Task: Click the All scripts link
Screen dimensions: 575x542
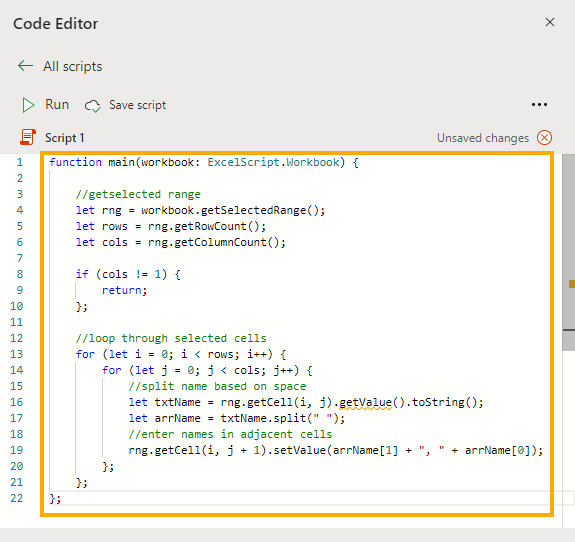Action: (x=73, y=66)
